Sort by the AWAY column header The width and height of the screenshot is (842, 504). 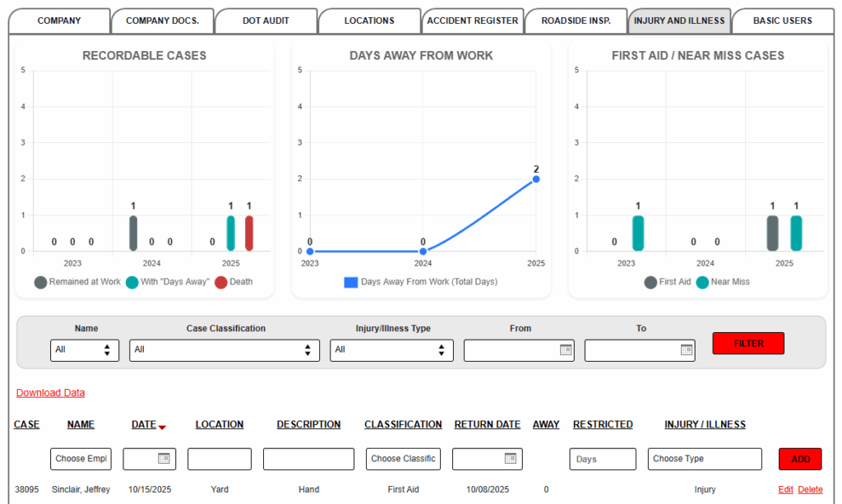click(x=546, y=424)
